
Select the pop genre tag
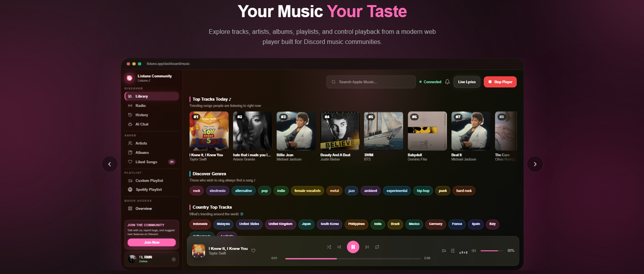265,191
